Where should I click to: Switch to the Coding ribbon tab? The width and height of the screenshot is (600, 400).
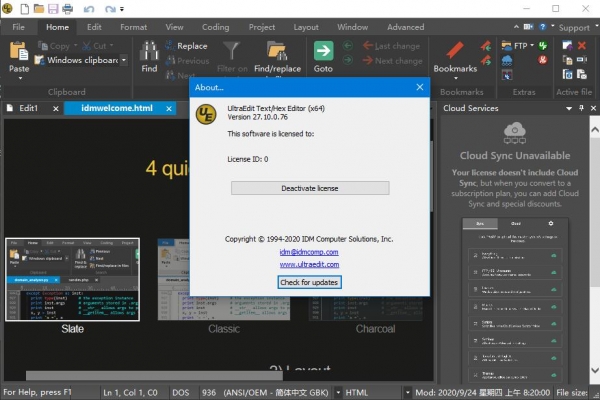click(x=215, y=27)
